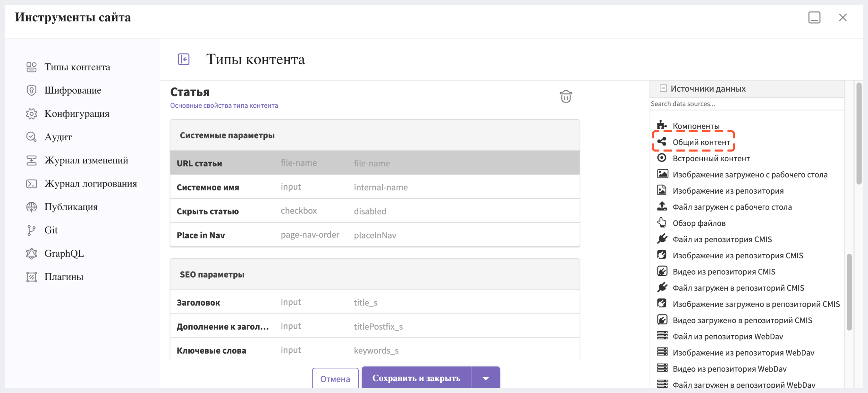This screenshot has width=868, height=393.
Task: Click the Обзор файлов hand icon
Action: coord(662,223)
